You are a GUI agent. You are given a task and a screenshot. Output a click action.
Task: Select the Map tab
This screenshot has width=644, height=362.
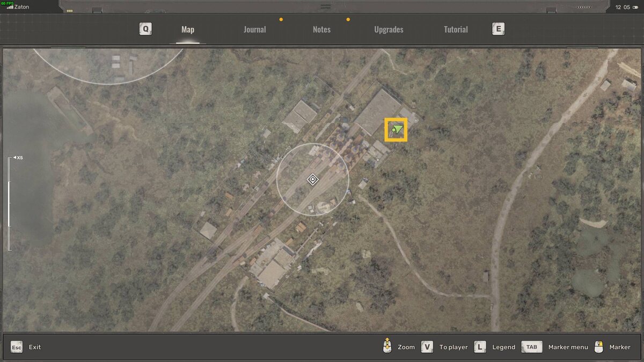point(188,29)
